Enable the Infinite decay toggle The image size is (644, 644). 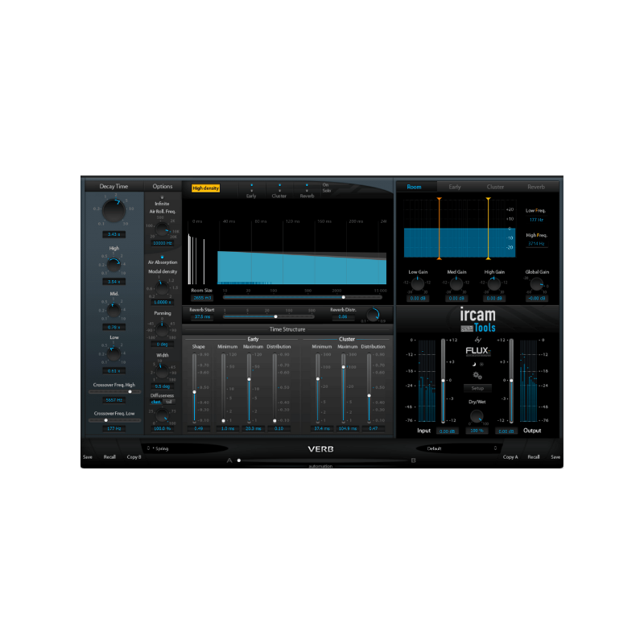162,196
